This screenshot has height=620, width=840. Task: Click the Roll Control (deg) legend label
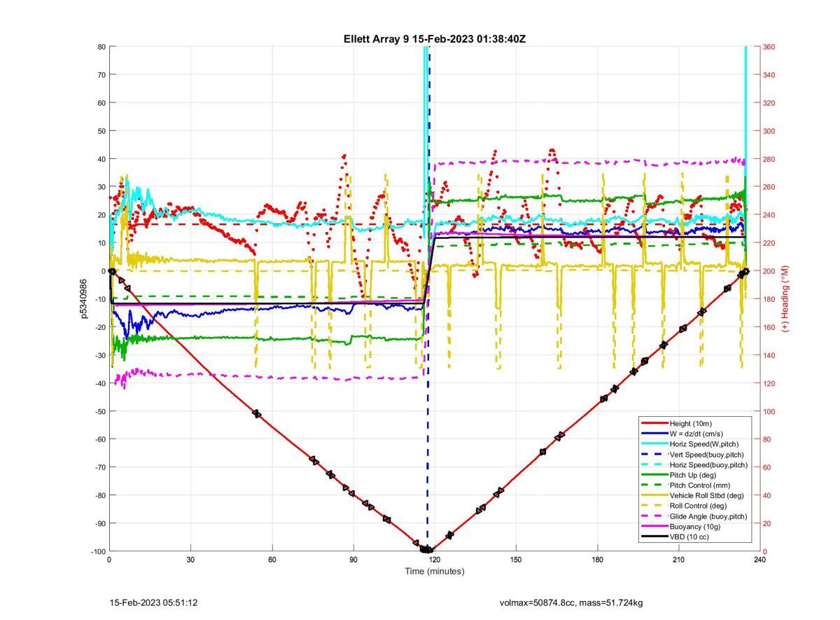coord(698,506)
